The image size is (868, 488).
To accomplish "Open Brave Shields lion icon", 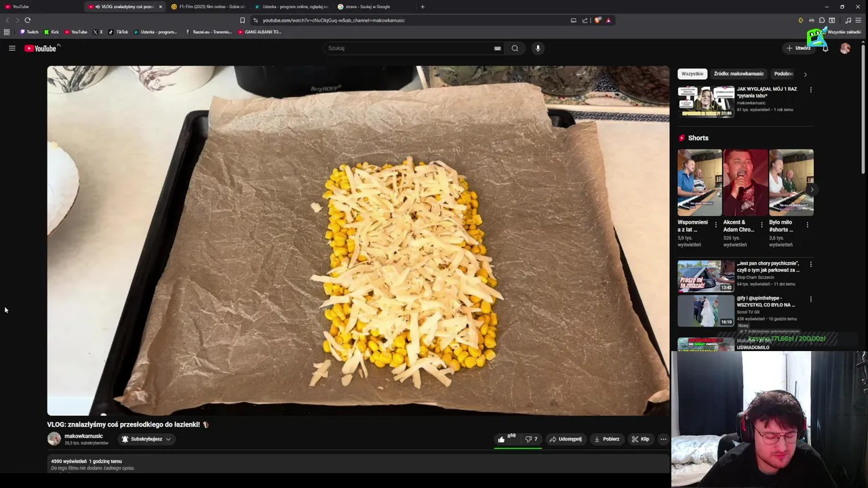I will click(x=597, y=20).
